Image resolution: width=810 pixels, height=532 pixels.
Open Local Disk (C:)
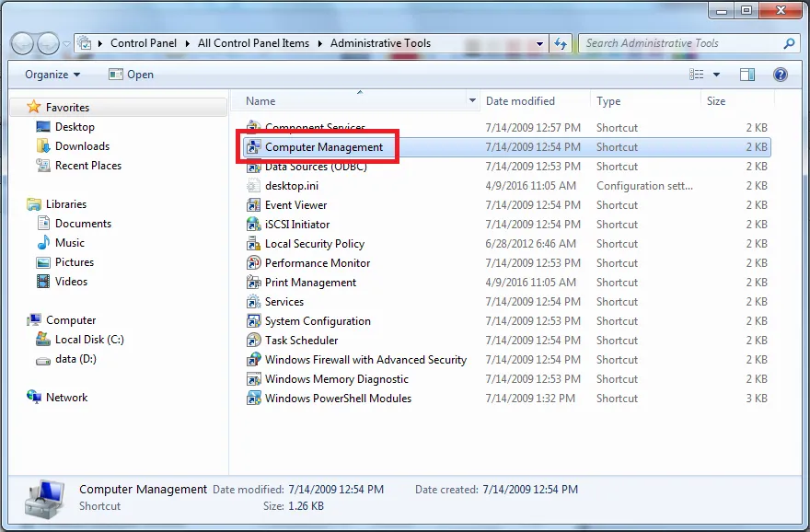coord(89,340)
